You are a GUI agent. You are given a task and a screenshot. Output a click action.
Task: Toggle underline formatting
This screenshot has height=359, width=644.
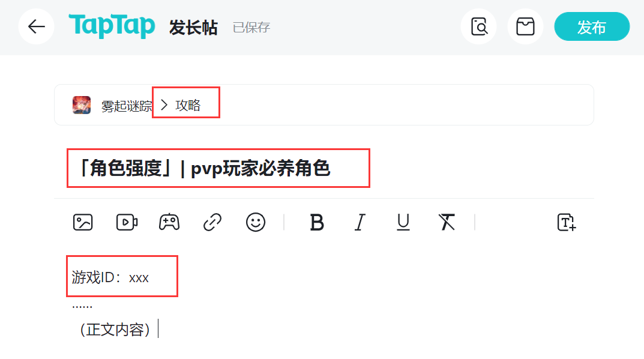point(403,222)
